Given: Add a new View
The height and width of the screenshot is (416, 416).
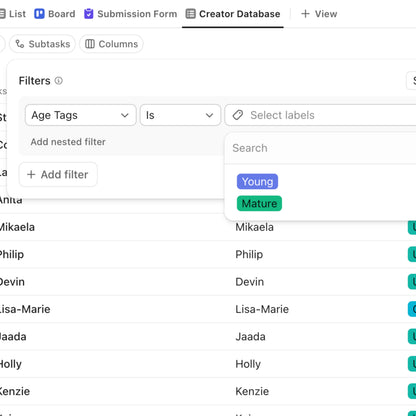Looking at the screenshot, I should 319,14.
